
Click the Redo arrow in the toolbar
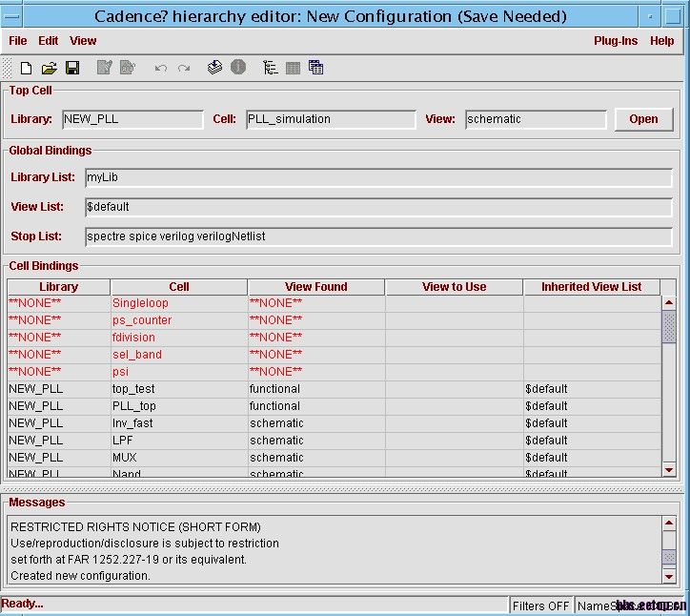point(184,69)
